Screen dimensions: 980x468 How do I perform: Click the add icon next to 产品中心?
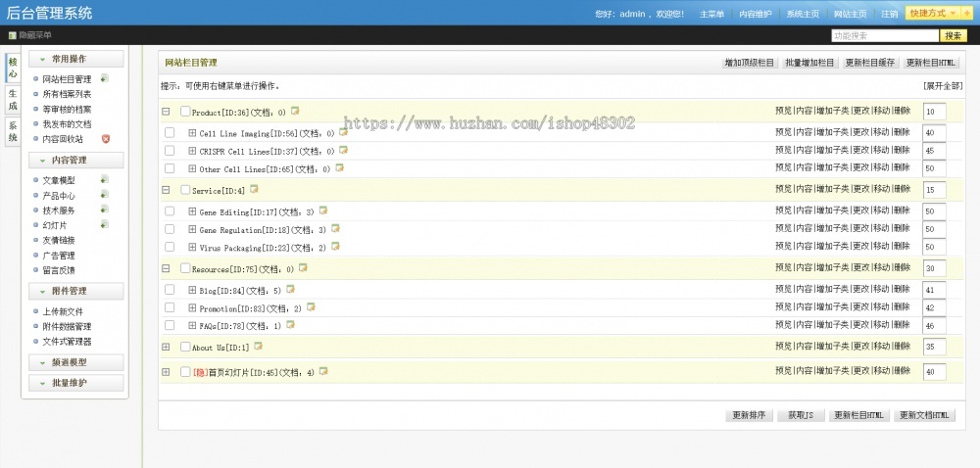[105, 195]
